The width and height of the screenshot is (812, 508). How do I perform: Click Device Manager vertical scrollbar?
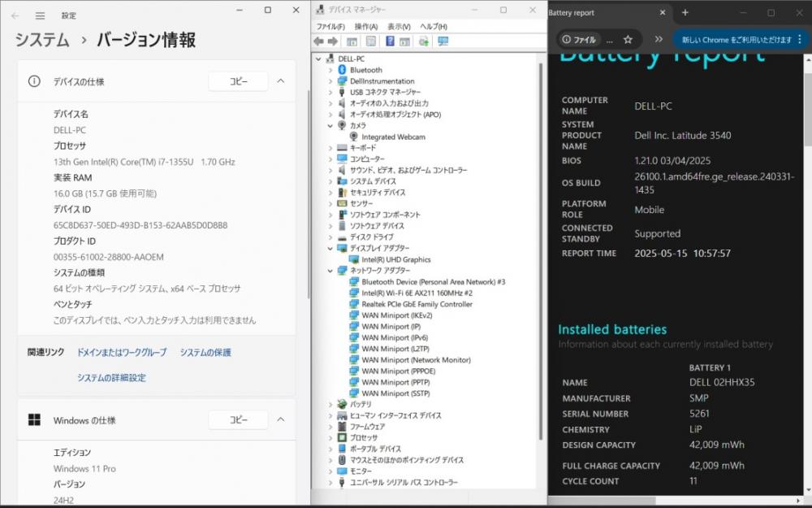540,251
